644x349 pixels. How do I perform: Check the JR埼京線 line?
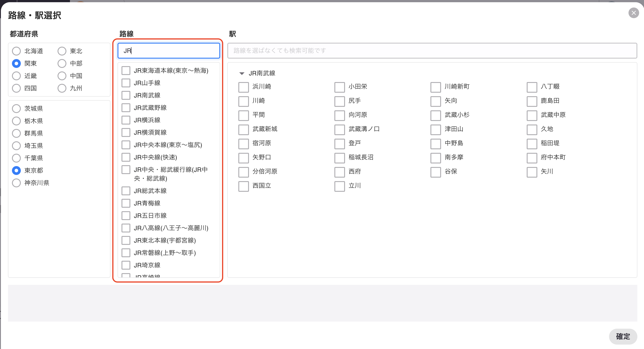coord(126,265)
